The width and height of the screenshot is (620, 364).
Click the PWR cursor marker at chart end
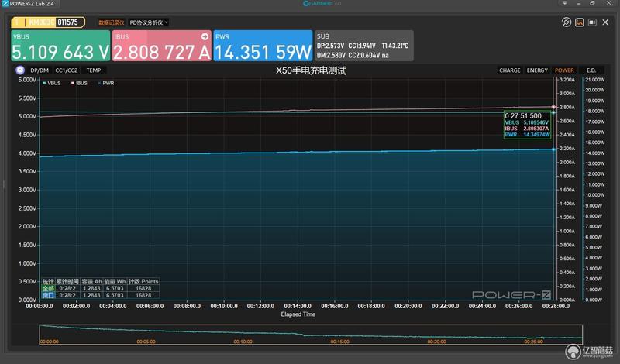click(553, 149)
